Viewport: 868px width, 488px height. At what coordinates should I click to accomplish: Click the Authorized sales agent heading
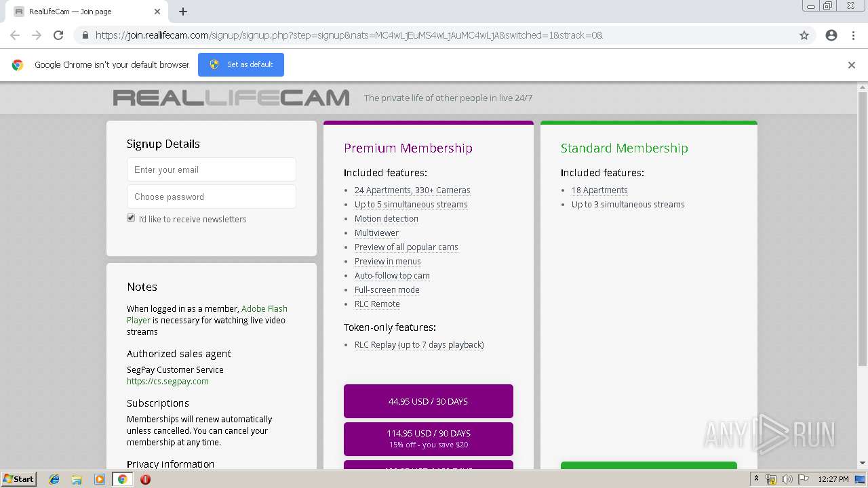tap(179, 353)
